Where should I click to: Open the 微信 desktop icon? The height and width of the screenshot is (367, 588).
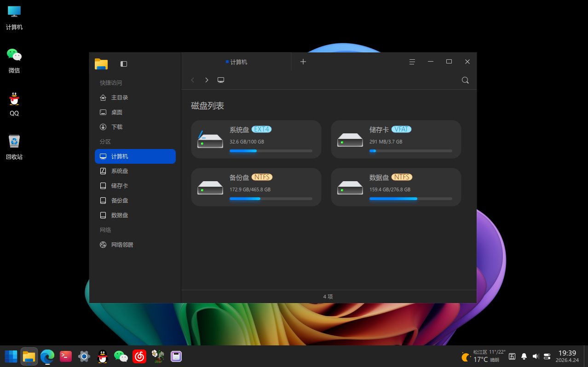pos(14,61)
